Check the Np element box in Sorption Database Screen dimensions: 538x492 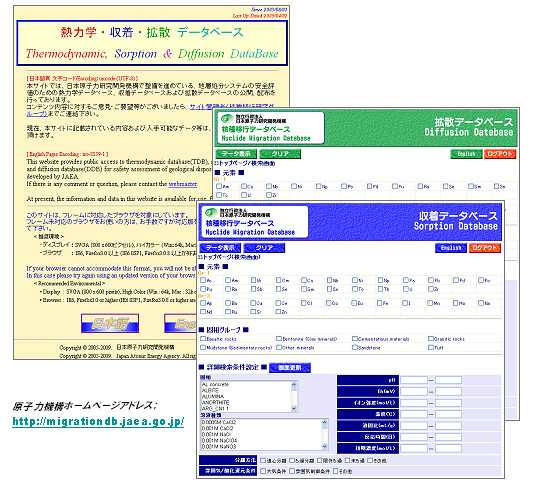[x=380, y=280]
